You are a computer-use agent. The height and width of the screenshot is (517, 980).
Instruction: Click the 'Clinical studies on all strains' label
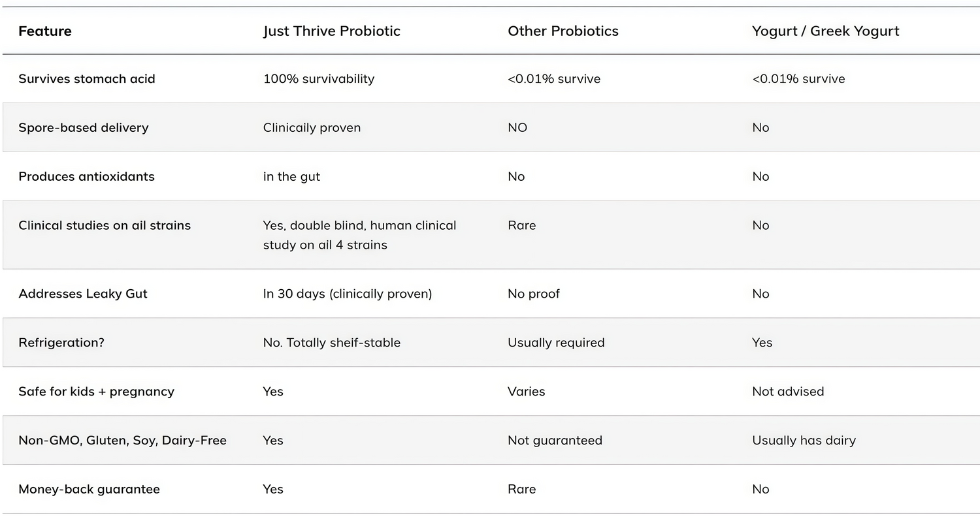point(105,225)
